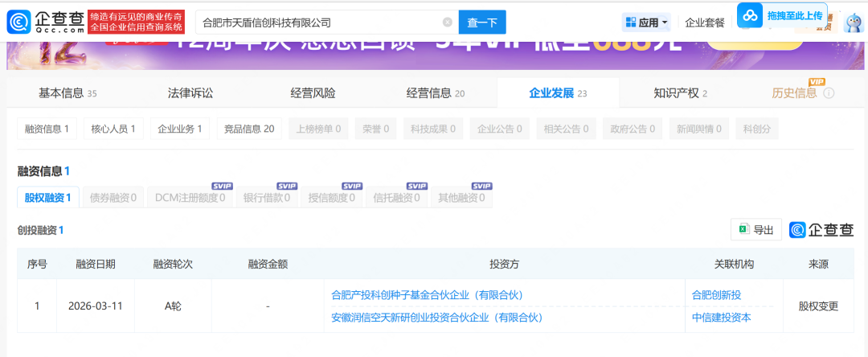Click the 导出 export button

point(756,230)
